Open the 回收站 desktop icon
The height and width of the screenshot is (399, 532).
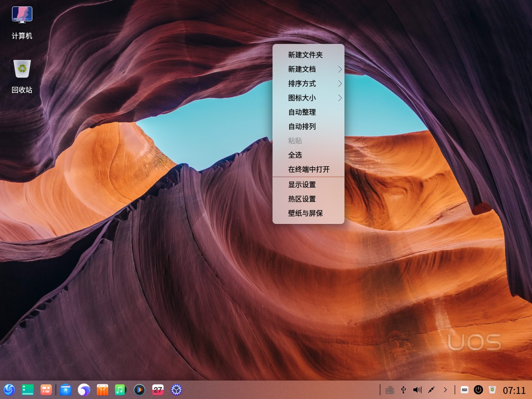click(x=22, y=77)
